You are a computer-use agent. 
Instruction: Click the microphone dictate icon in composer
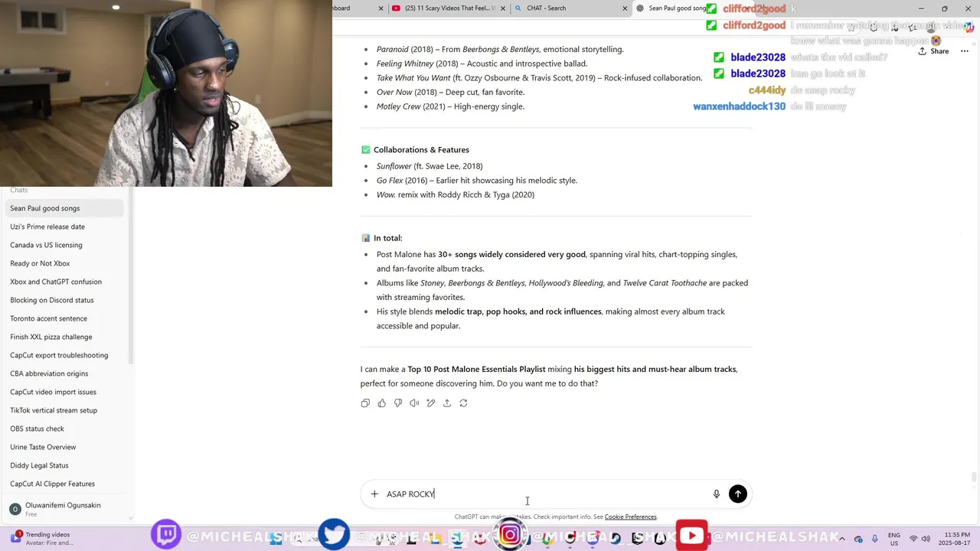[717, 494]
